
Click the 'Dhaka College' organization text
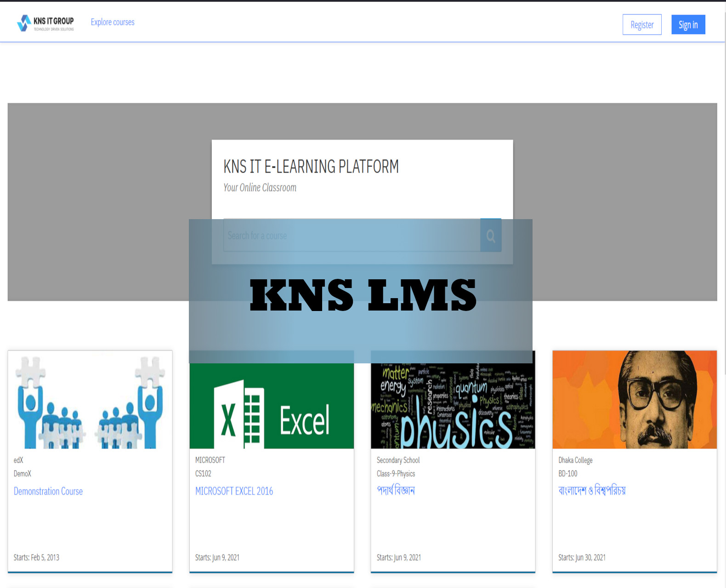tap(575, 460)
